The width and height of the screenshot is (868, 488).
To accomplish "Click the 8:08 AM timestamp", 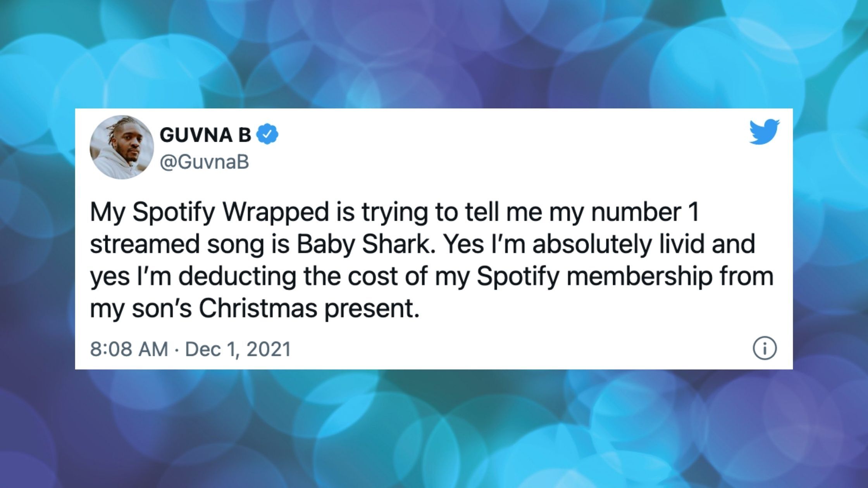I will click(x=129, y=349).
